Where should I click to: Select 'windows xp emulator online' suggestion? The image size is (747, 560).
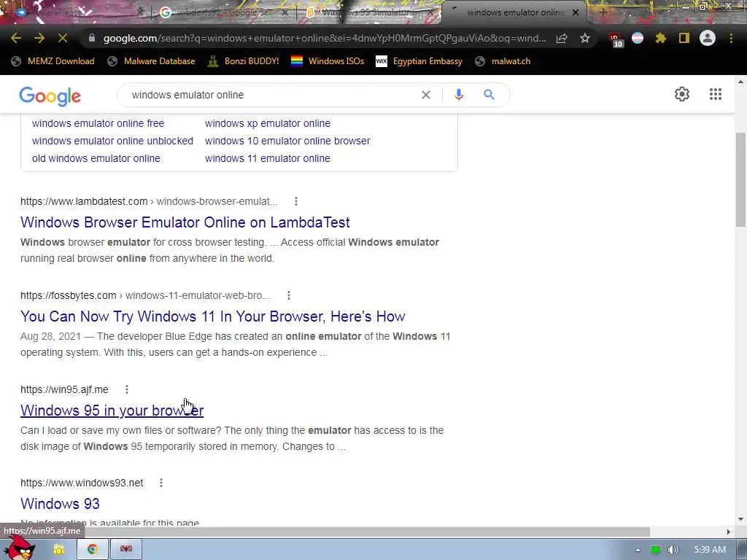[267, 123]
